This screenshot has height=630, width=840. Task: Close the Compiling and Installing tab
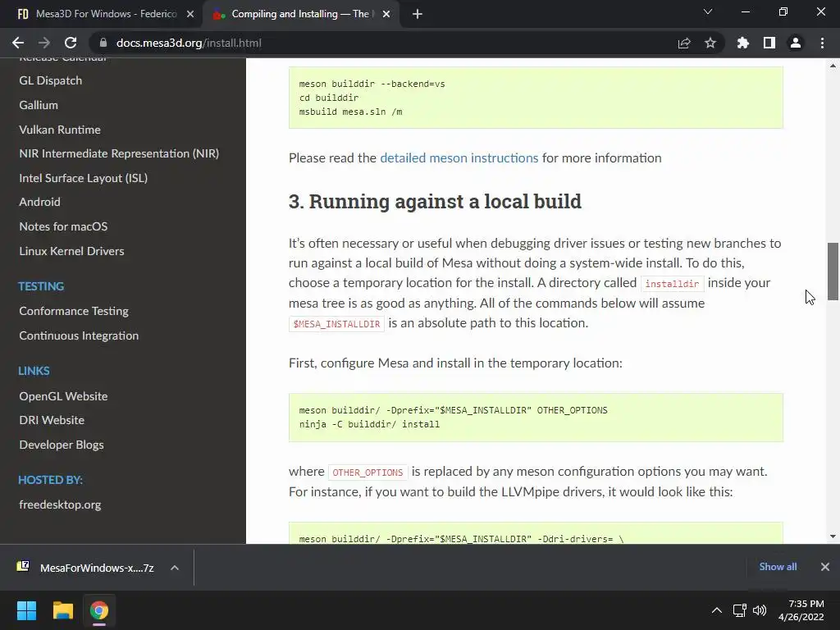point(386,15)
